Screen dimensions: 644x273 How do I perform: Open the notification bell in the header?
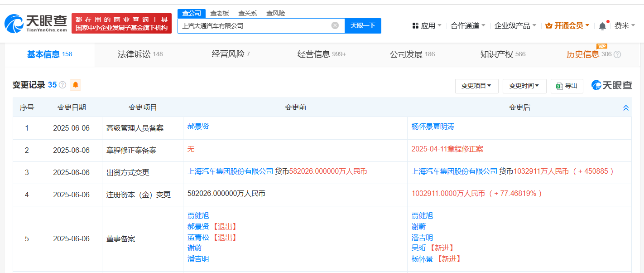tap(602, 26)
